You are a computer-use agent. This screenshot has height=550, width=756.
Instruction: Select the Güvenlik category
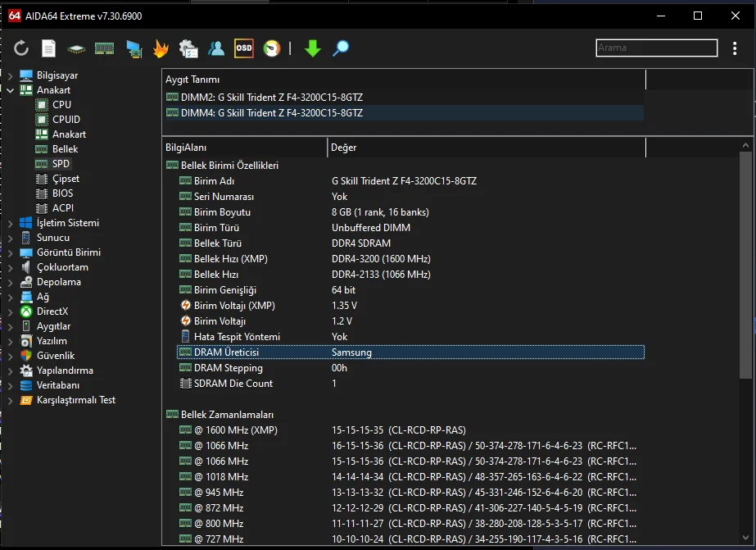click(56, 356)
